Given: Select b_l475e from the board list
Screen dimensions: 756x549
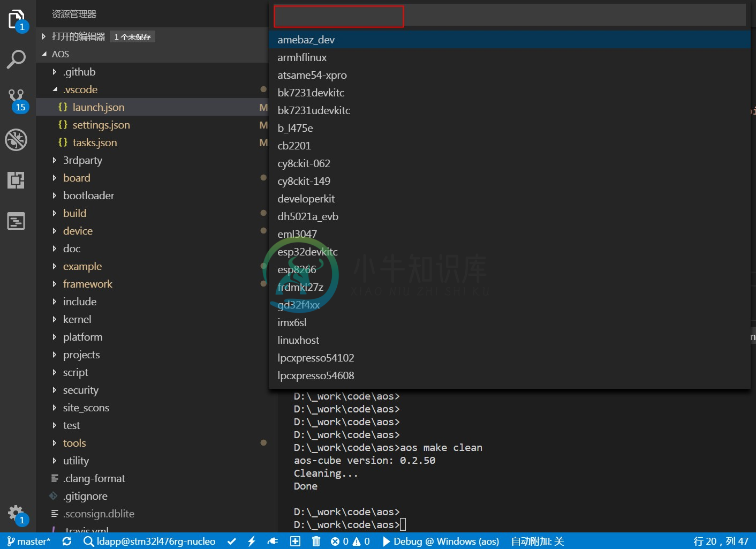Looking at the screenshot, I should point(509,128).
